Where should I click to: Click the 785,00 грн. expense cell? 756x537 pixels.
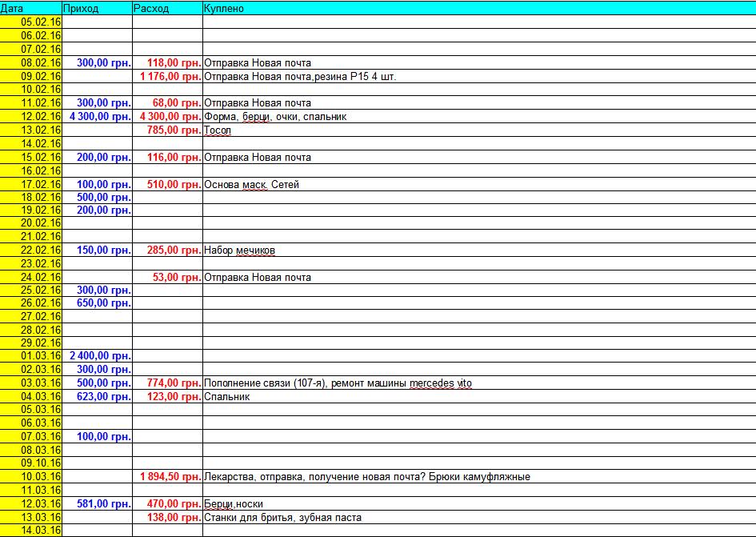tap(168, 130)
